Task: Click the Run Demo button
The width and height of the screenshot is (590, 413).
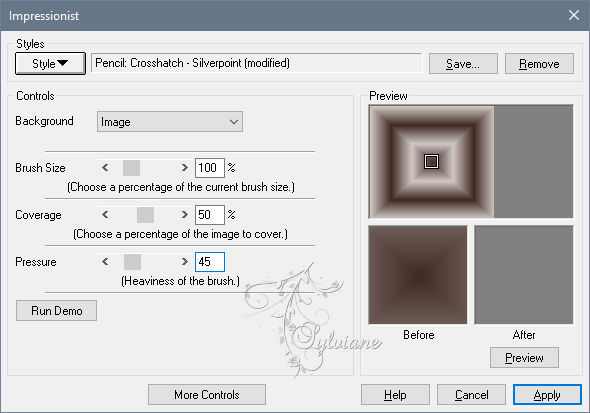Action: point(56,311)
